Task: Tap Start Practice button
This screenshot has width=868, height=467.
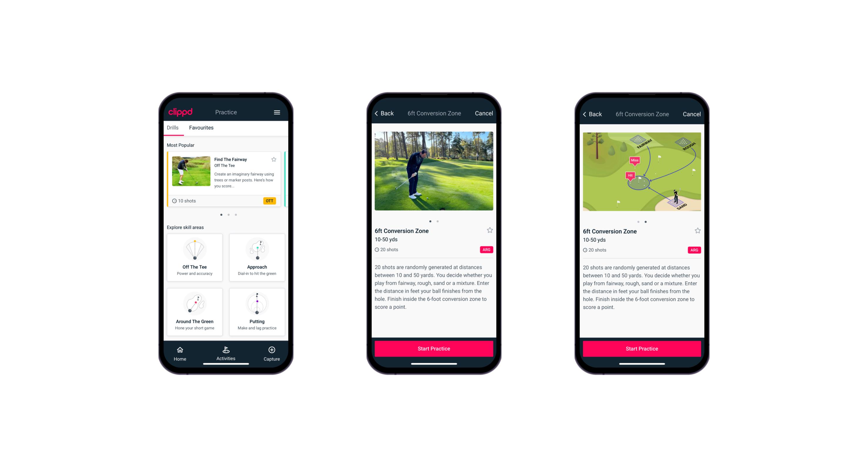Action: 434,349
